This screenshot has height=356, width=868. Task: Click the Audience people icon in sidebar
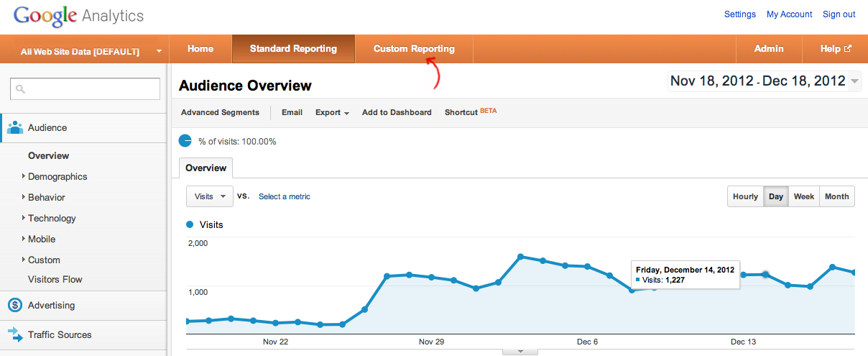click(x=15, y=128)
